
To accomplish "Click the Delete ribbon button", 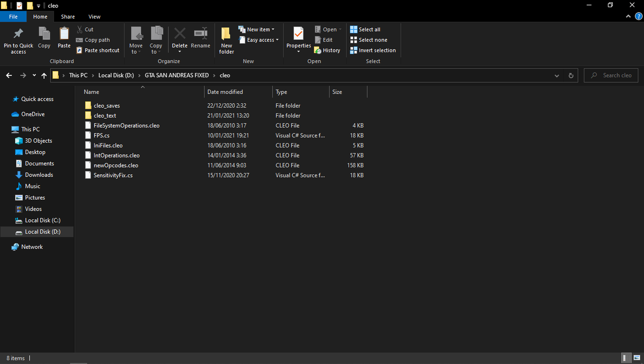I will [180, 40].
